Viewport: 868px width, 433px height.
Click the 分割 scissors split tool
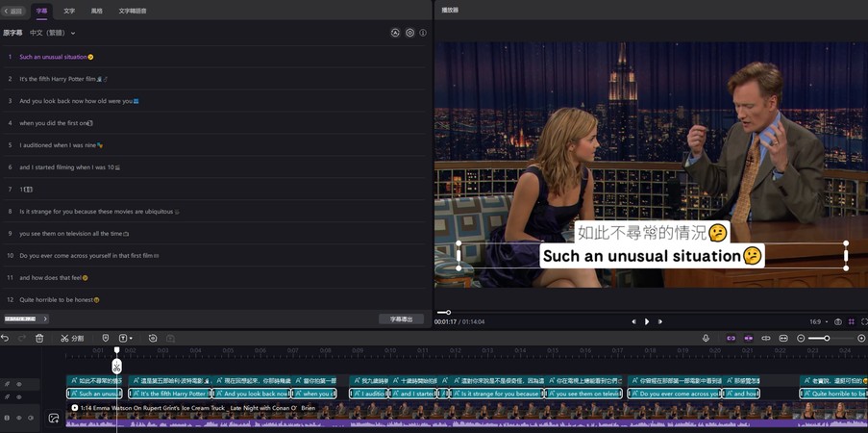click(x=72, y=338)
